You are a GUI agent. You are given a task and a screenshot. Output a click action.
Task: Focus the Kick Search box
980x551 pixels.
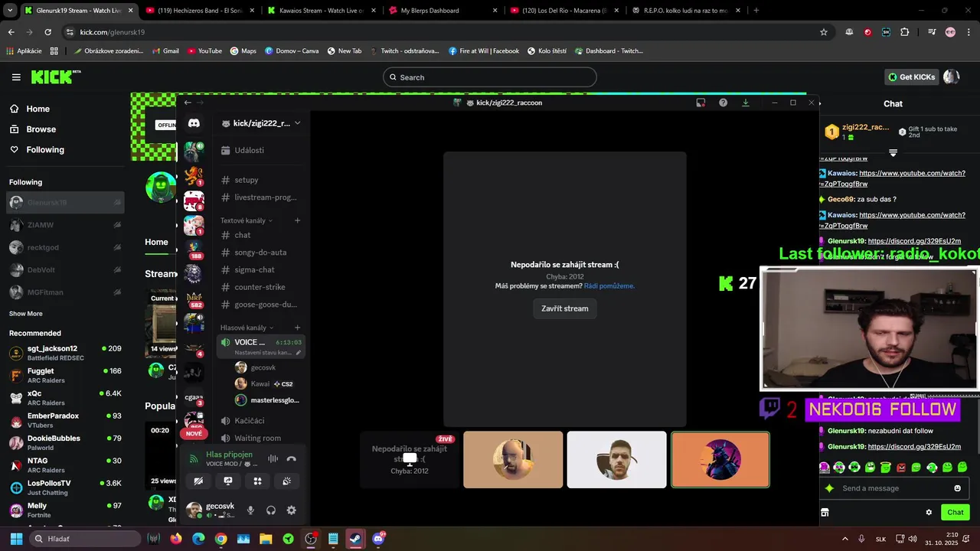click(490, 77)
